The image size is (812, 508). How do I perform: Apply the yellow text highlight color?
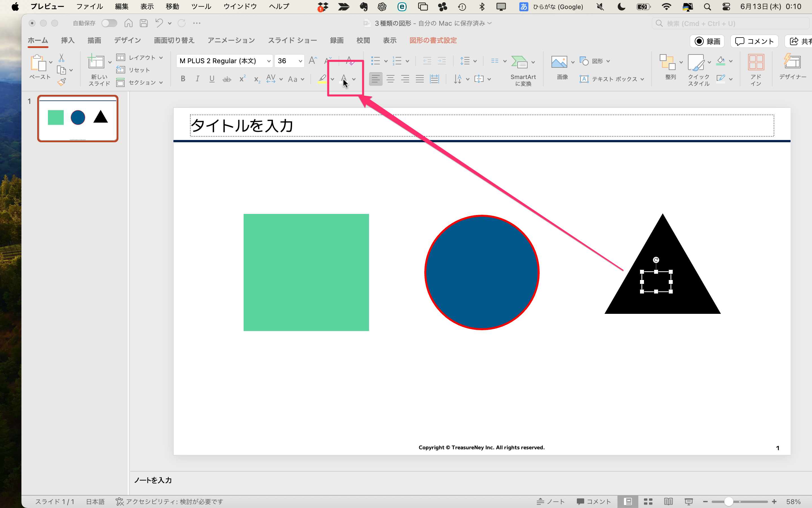click(x=322, y=79)
